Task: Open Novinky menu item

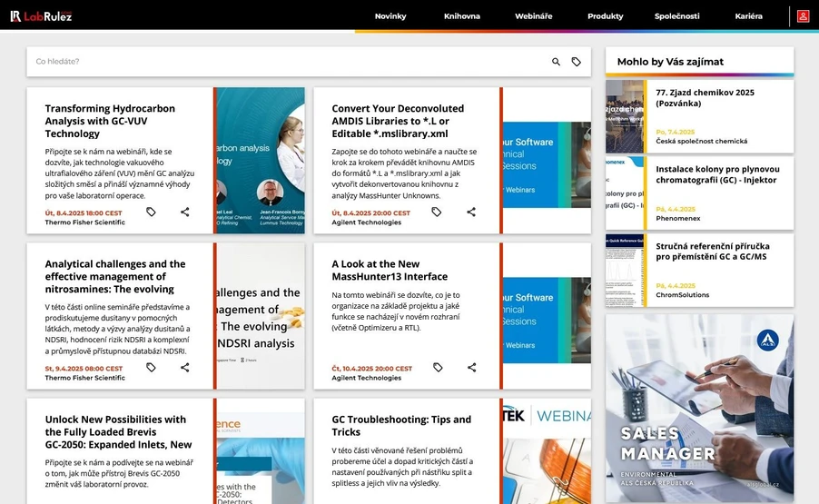Action: coord(390,16)
